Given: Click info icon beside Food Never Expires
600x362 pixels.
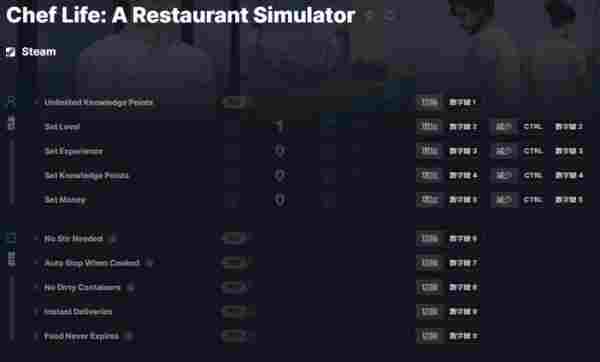Looking at the screenshot, I should coord(129,336).
